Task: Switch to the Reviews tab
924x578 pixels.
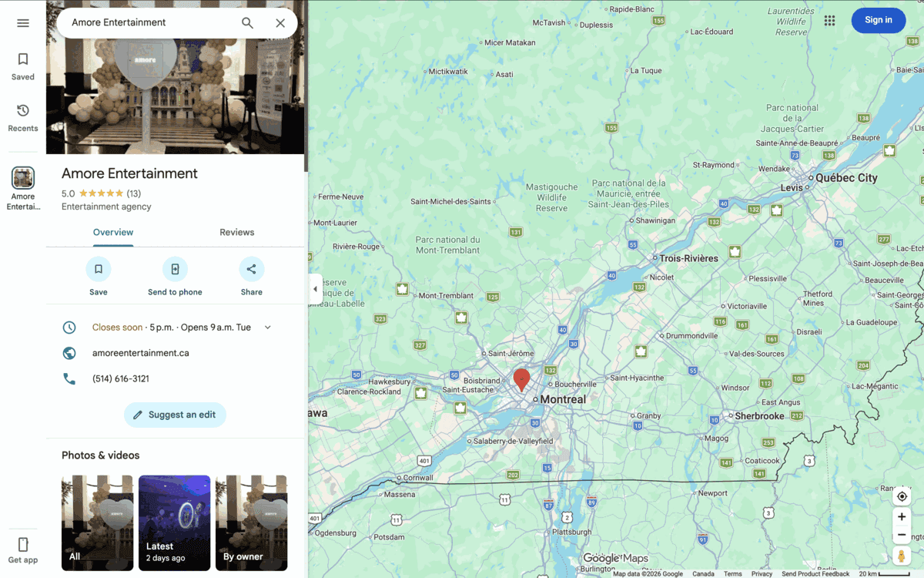Action: coord(237,232)
